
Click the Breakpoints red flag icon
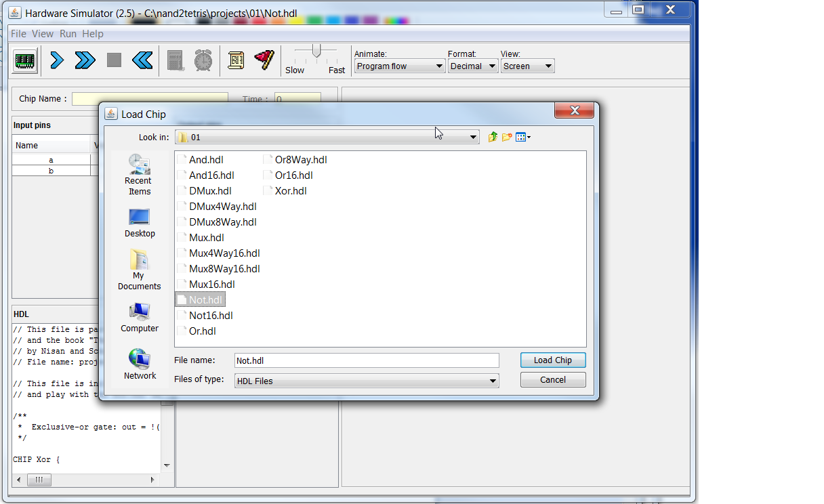[264, 60]
